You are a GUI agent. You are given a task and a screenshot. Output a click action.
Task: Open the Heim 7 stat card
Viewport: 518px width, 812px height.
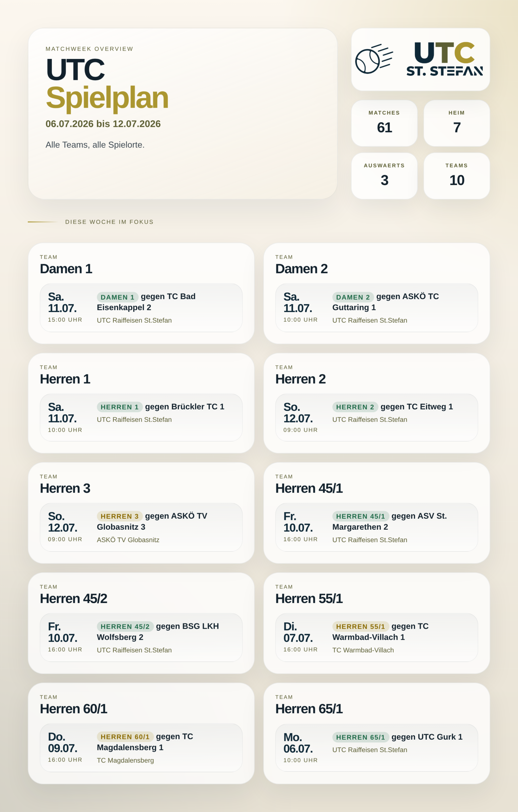456,123
